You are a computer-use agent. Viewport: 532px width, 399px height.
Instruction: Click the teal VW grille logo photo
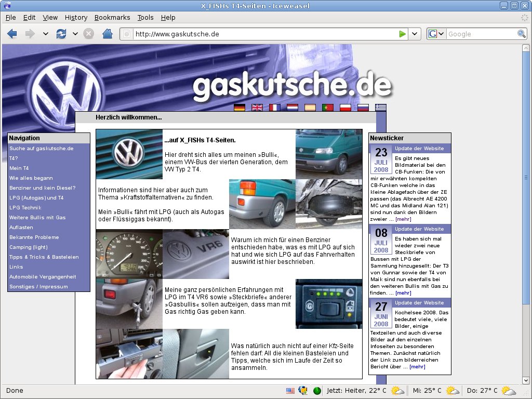[x=129, y=154]
